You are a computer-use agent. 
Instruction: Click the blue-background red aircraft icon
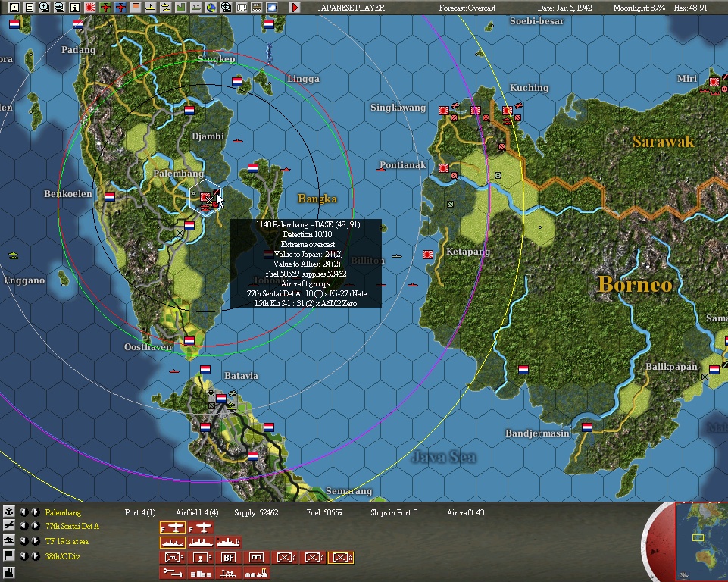[120, 8]
